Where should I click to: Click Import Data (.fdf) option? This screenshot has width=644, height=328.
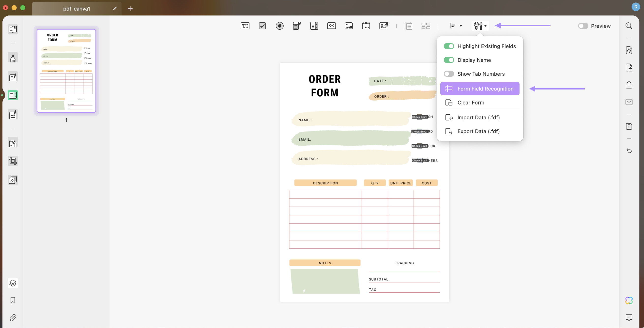tap(478, 118)
